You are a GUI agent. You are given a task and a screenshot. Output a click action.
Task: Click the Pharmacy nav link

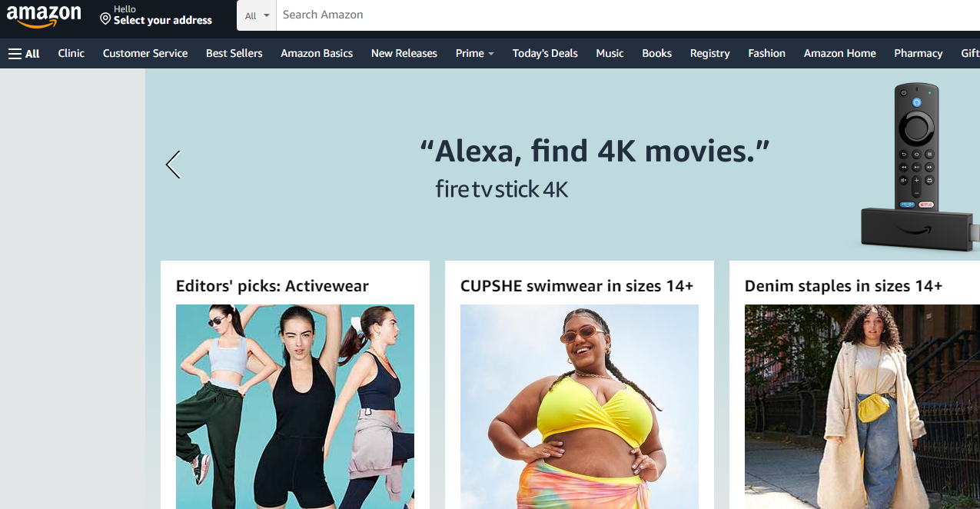919,53
